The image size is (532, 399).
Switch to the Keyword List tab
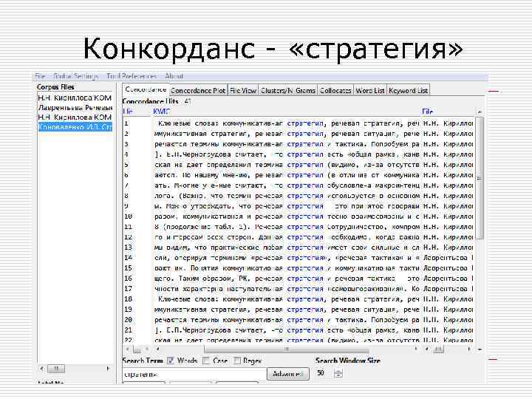408,91
